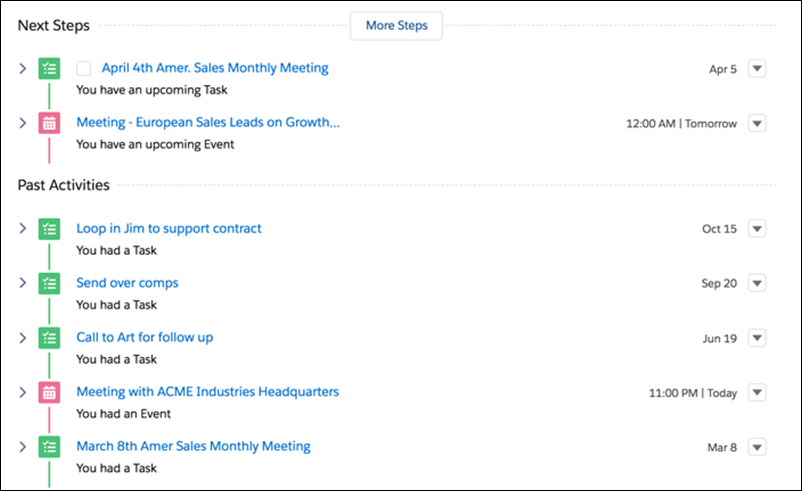Click the Oct 15 date
This screenshot has height=491, width=802.
(x=719, y=229)
